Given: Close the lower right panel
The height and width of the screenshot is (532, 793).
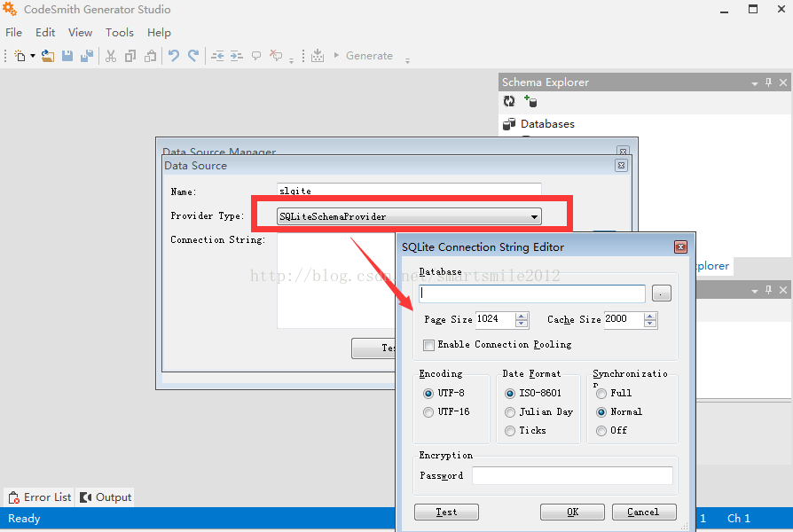Looking at the screenshot, I should 783,290.
